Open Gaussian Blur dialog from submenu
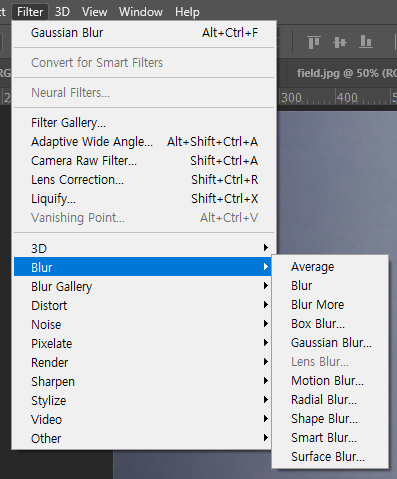397x479 pixels. pos(330,342)
